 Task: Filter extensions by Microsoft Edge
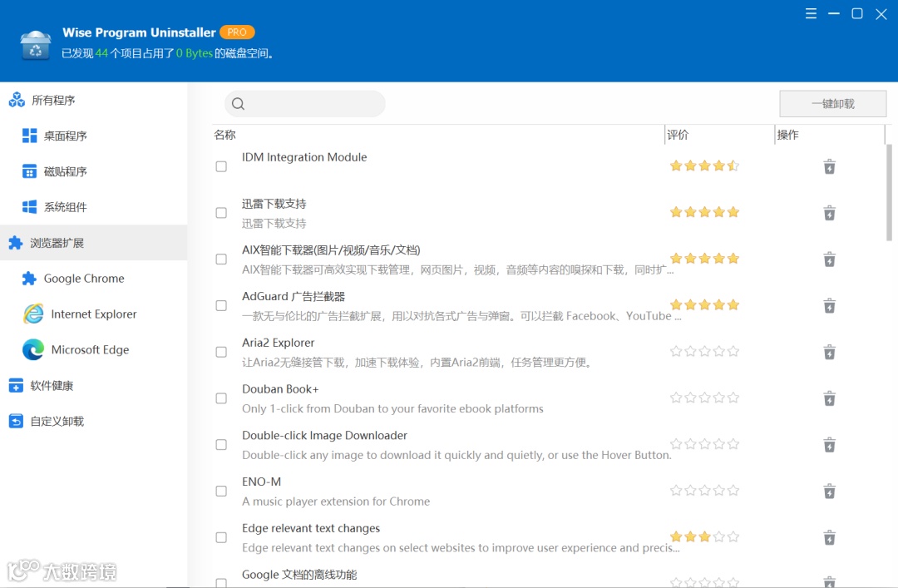pos(93,349)
